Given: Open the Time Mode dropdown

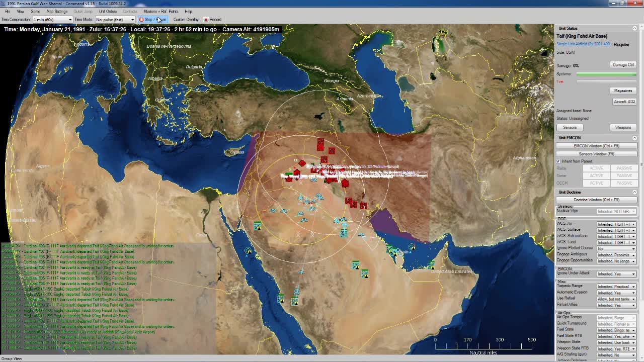Looking at the screenshot, I should pos(115,20).
